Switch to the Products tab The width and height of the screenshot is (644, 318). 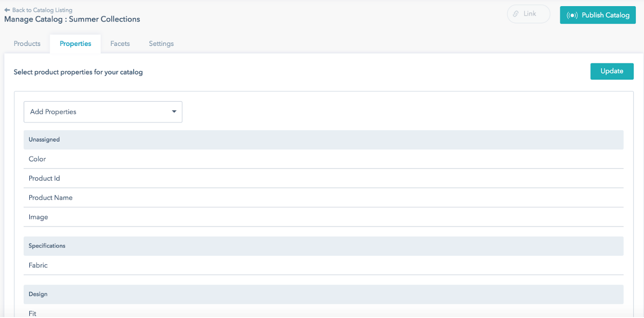[x=27, y=44]
